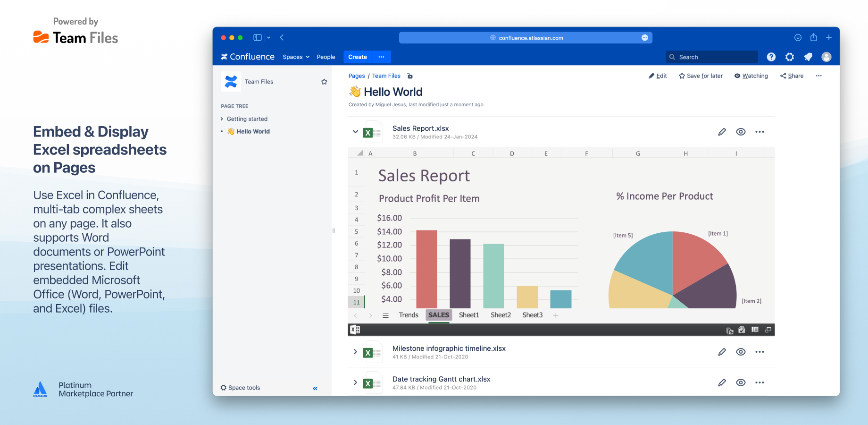Open the embedded spreadsheet in full screen
868x425 pixels.
pyautogui.click(x=768, y=330)
